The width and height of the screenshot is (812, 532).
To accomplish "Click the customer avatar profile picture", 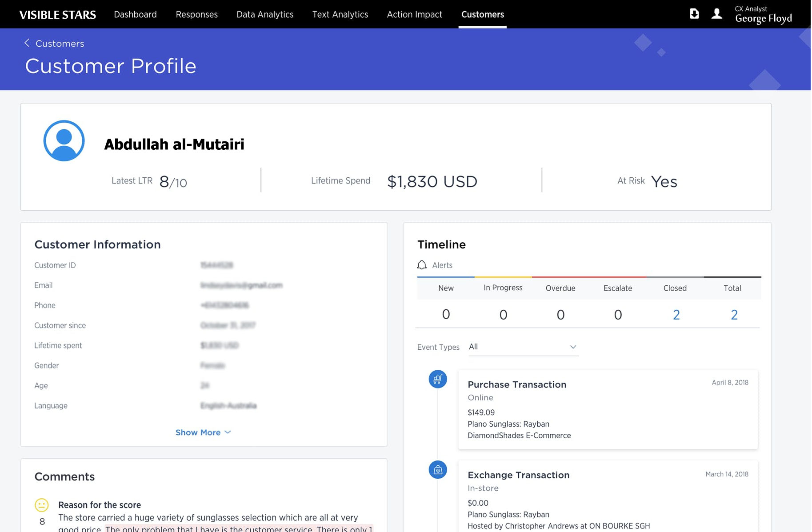I will coord(64,141).
